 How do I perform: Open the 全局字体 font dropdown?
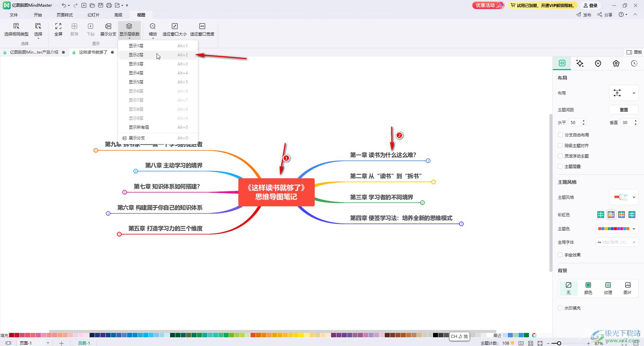[617, 242]
